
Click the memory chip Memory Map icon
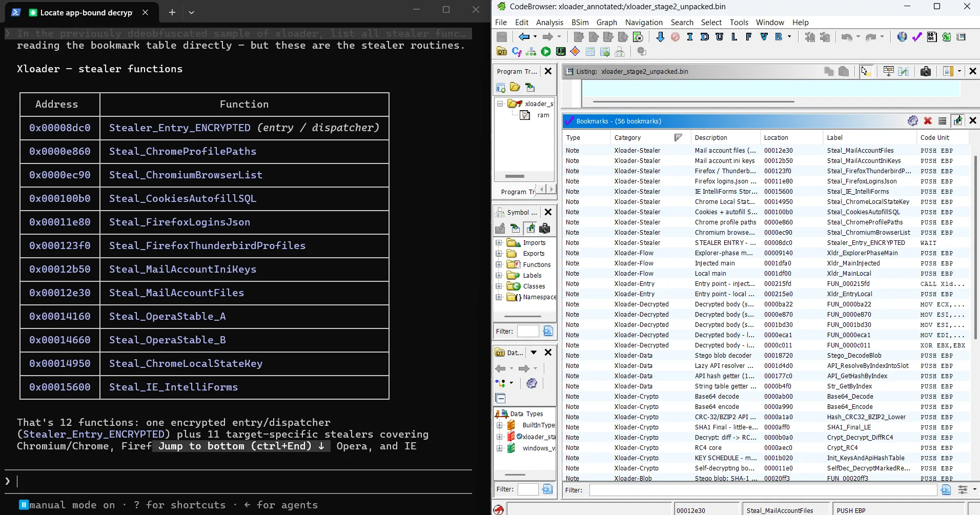pyautogui.click(x=561, y=52)
